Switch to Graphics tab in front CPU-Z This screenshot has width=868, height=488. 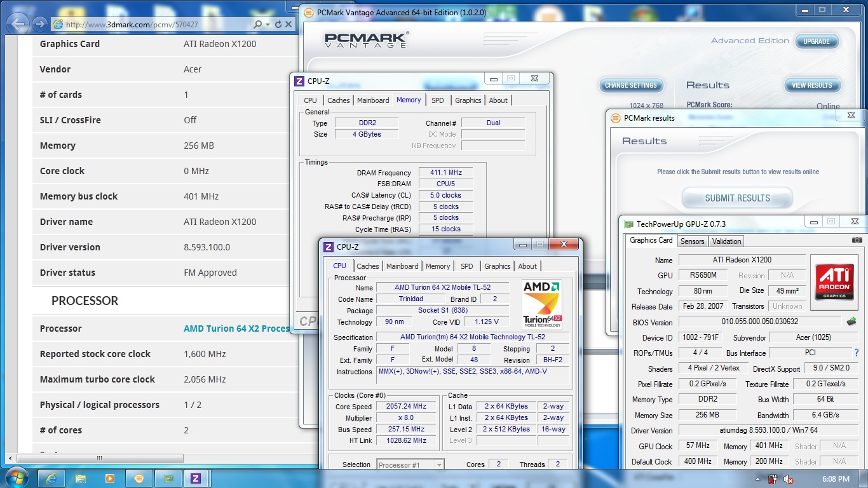[x=498, y=266]
